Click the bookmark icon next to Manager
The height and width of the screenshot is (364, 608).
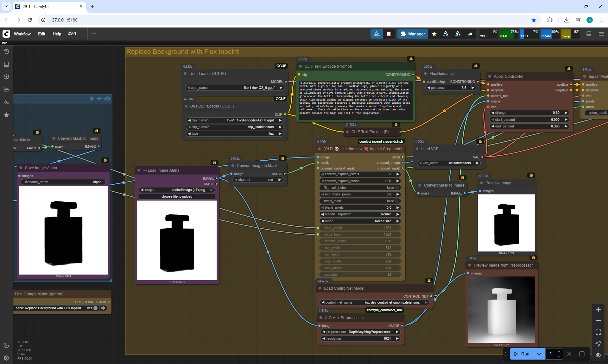click(389, 34)
